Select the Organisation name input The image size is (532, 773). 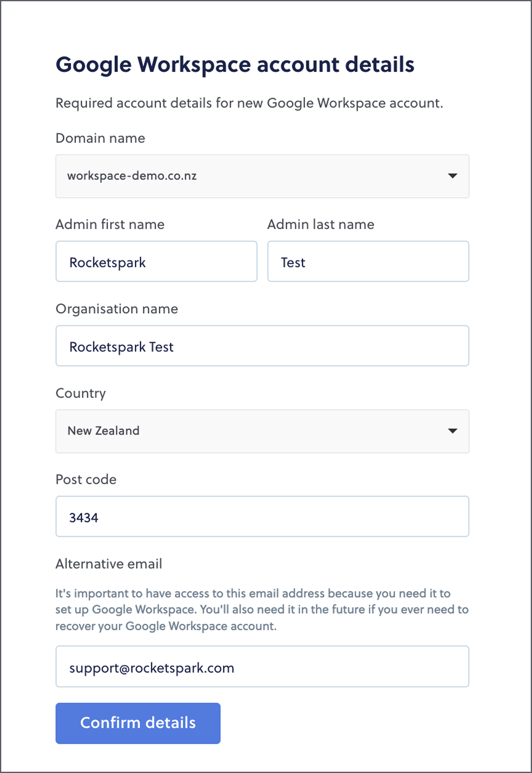coord(262,346)
